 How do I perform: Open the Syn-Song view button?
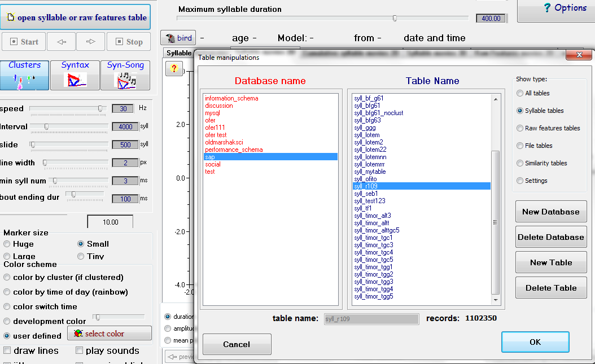[x=125, y=76]
